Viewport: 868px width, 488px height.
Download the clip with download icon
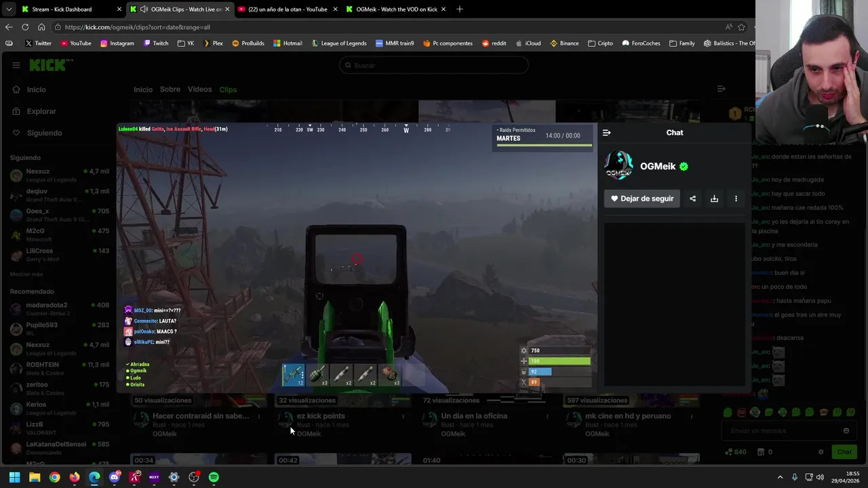click(714, 199)
